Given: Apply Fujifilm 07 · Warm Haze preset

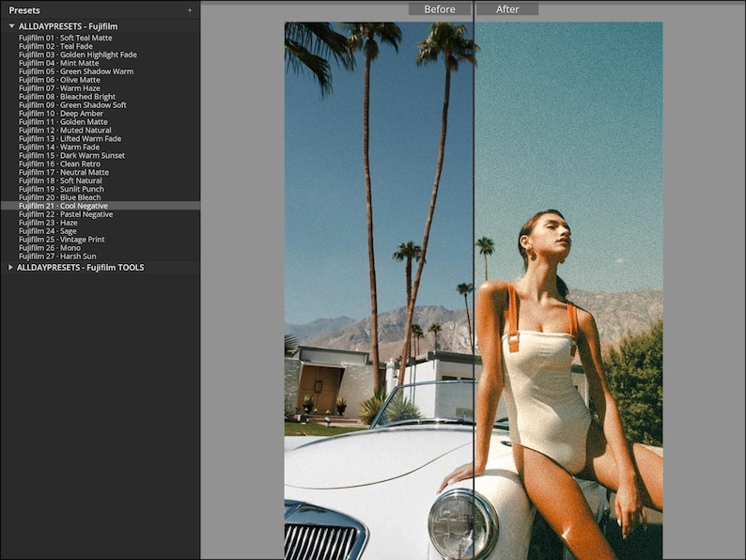Looking at the screenshot, I should (59, 88).
